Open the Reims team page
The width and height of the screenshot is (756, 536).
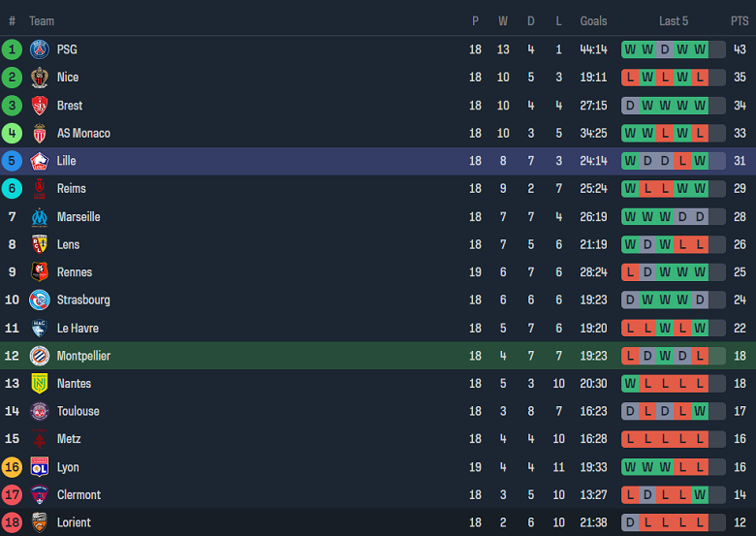[x=72, y=189]
